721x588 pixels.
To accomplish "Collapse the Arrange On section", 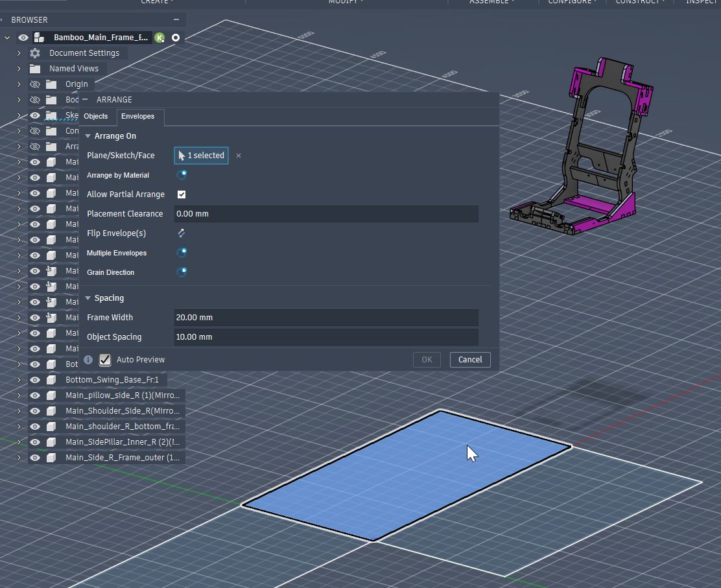I will pos(88,136).
